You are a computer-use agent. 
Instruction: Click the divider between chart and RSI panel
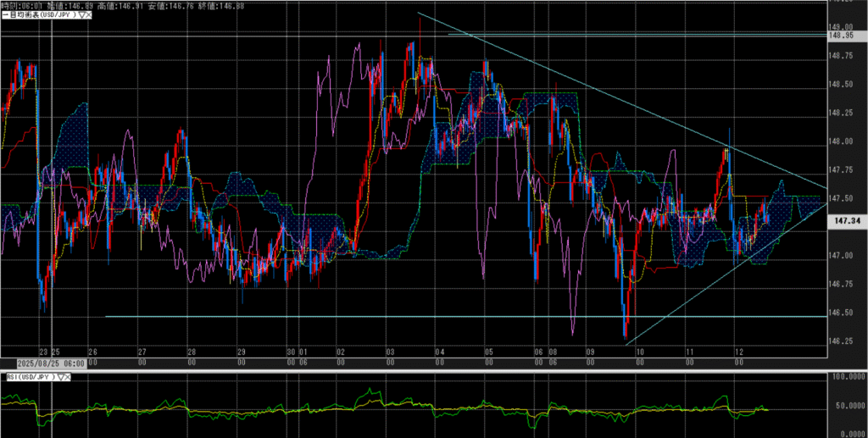(x=424, y=369)
